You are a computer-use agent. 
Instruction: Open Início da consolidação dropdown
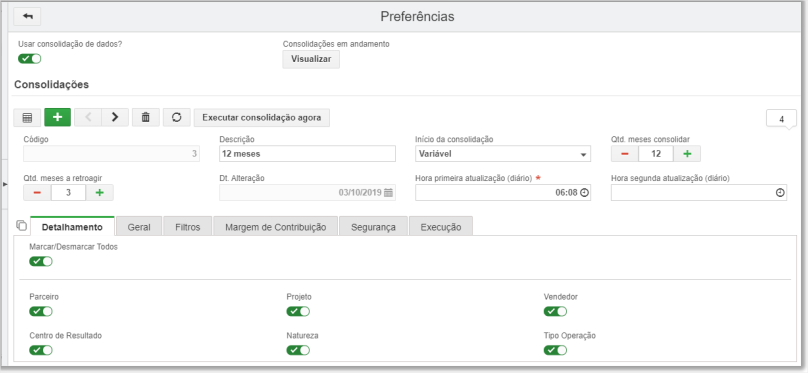tap(503, 154)
